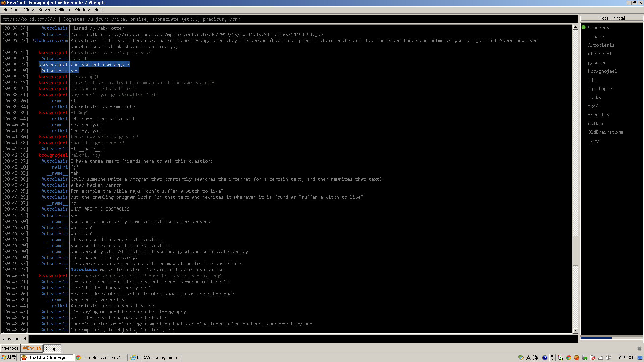
Task: Select goodger in user list
Action: (x=597, y=62)
